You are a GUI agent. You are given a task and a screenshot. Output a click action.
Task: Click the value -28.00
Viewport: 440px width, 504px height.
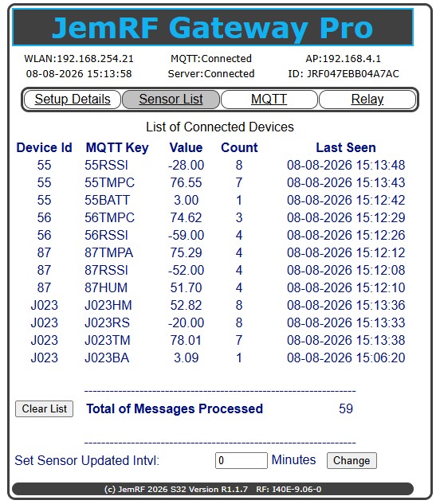pyautogui.click(x=186, y=166)
